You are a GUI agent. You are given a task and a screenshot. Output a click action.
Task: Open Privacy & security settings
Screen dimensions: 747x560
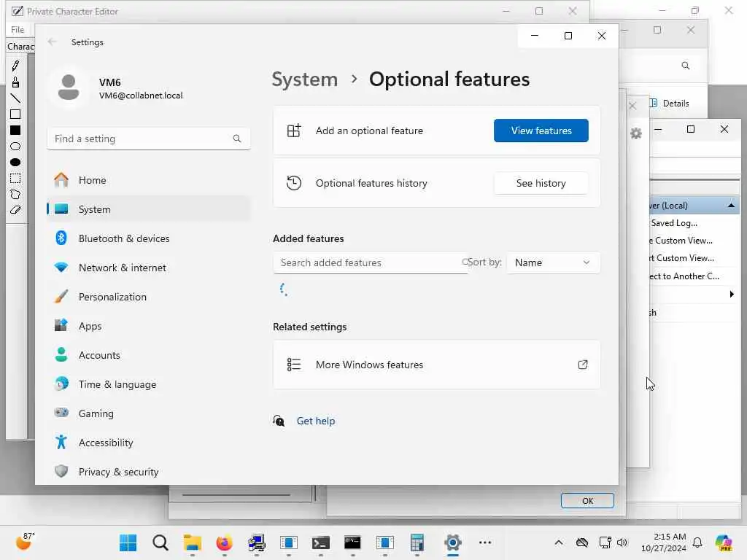(x=149, y=472)
